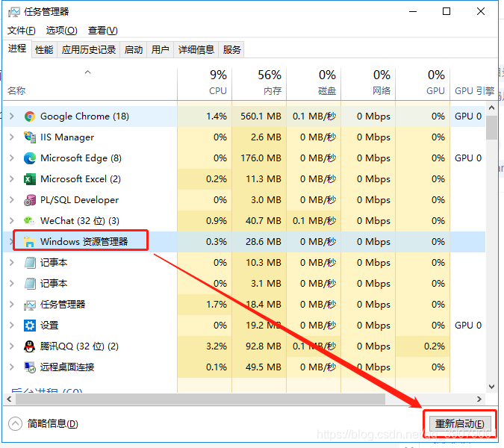Image resolution: width=504 pixels, height=448 pixels.
Task: Click the Windows 资源管理器 folder icon
Action: (30, 242)
